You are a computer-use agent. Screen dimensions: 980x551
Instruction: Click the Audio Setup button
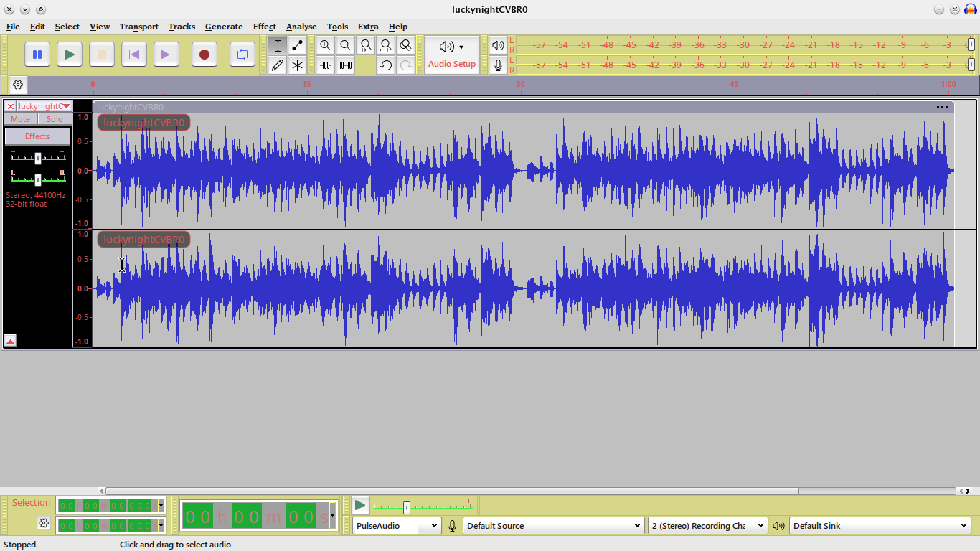(x=452, y=55)
